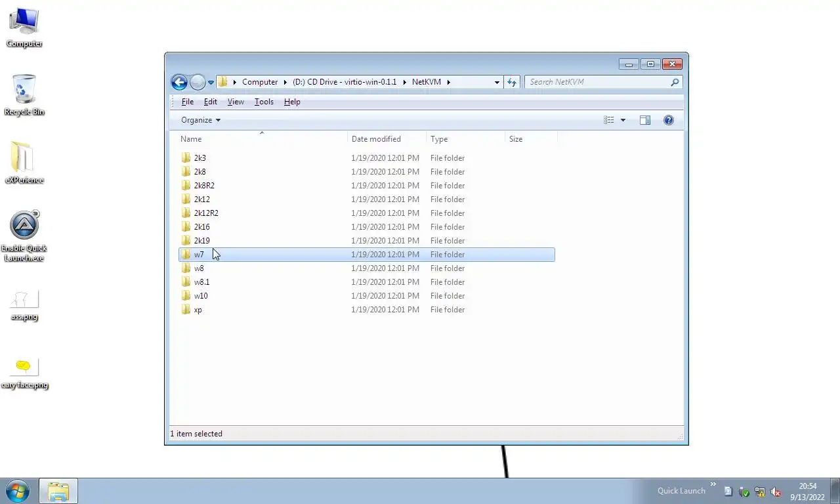840x504 pixels.
Task: Click the 1/19/2020 date for the xp row
Action: point(385,310)
